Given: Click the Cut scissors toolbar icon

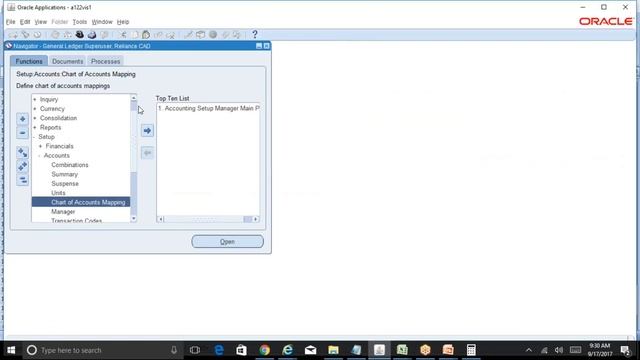Looking at the screenshot, I should pos(123,35).
